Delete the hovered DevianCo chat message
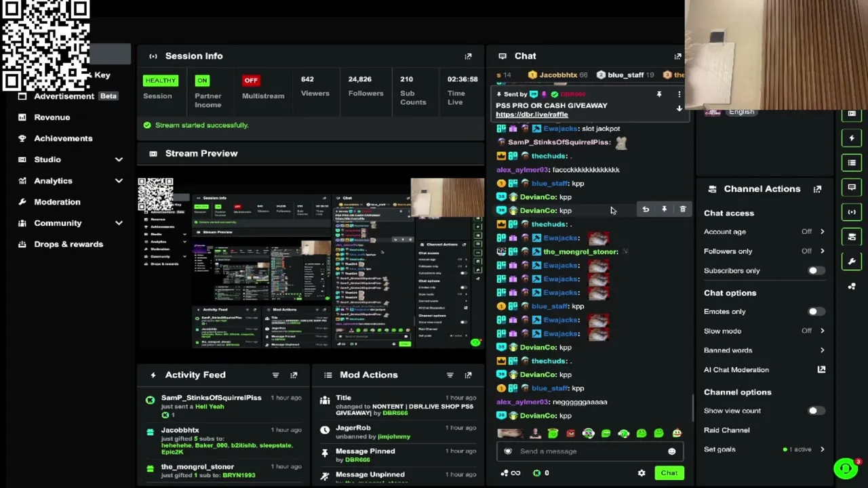Viewport: 868px width, 488px height. pos(683,210)
